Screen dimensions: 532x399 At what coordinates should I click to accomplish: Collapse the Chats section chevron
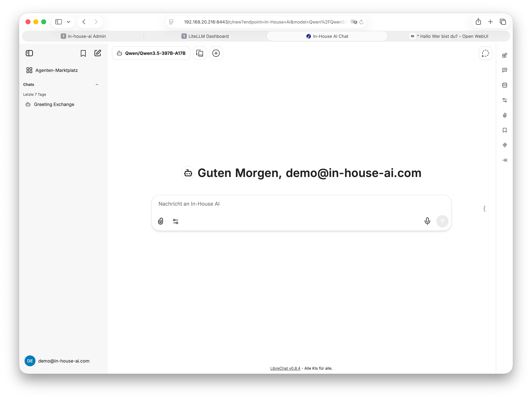tap(97, 84)
